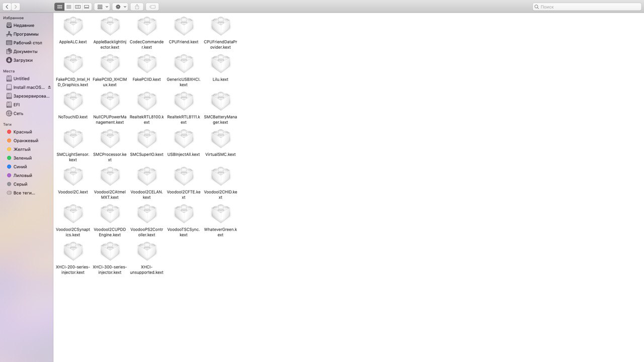Filter by the Оранжевый orange tag
The width and height of the screenshot is (644, 362).
pos(27,140)
